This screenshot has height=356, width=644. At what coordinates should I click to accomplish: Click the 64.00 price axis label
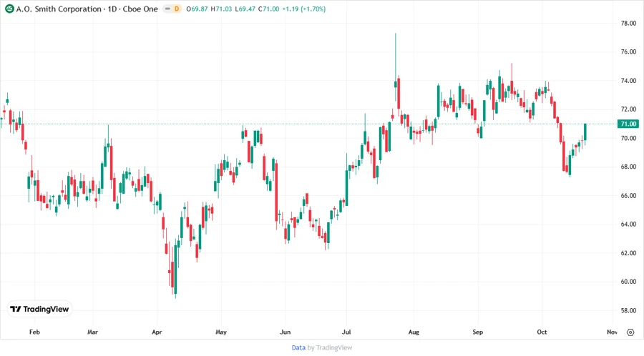point(628,224)
